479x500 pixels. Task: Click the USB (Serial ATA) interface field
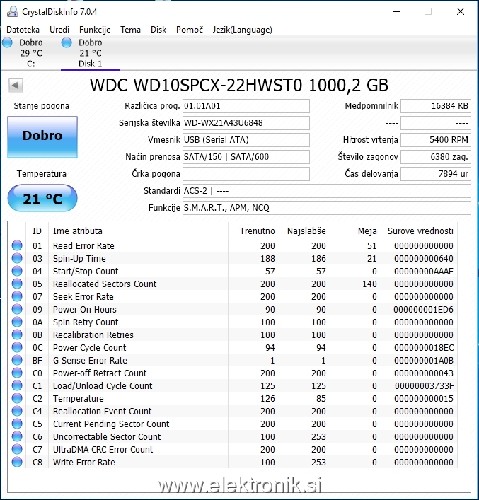[x=246, y=140]
